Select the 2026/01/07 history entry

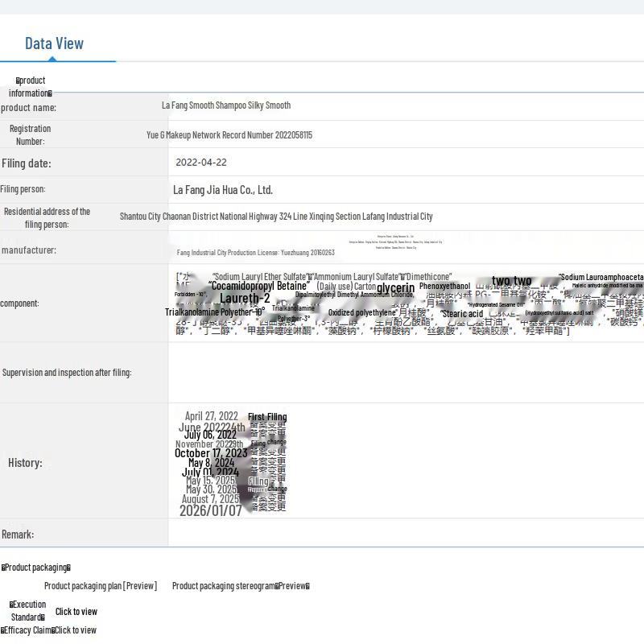(x=210, y=510)
